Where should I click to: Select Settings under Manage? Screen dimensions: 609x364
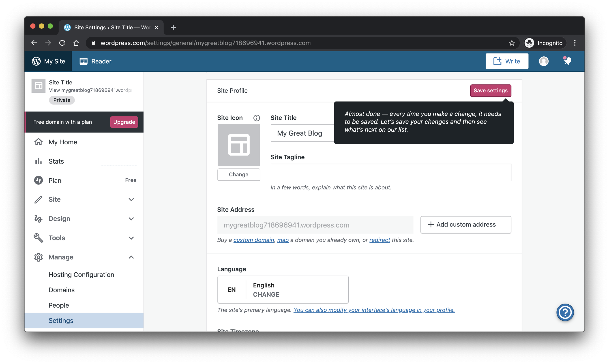pyautogui.click(x=84, y=320)
